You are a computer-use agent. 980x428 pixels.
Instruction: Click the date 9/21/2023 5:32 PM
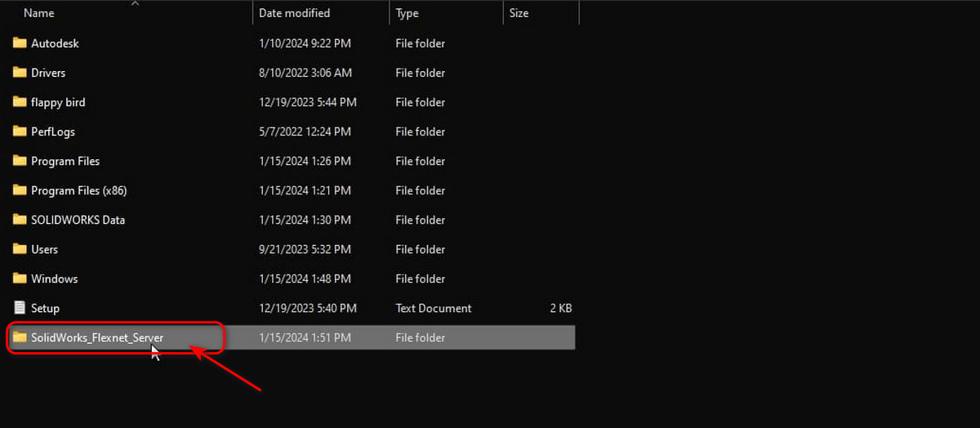[305, 249]
